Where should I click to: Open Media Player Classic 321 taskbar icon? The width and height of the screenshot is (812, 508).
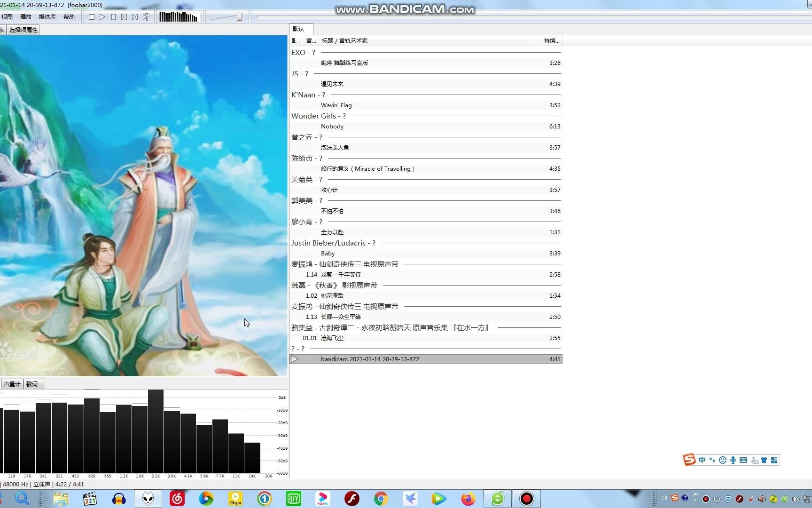pyautogui.click(x=89, y=499)
